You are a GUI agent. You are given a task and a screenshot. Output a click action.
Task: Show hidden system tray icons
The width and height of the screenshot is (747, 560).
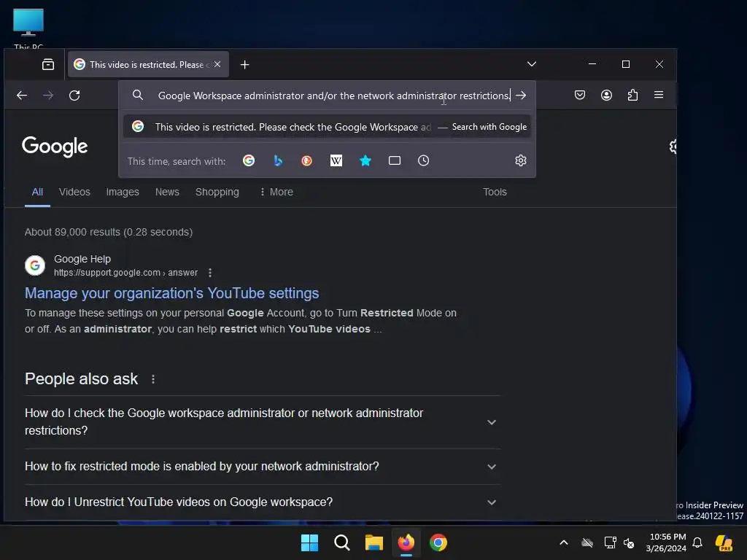point(564,542)
